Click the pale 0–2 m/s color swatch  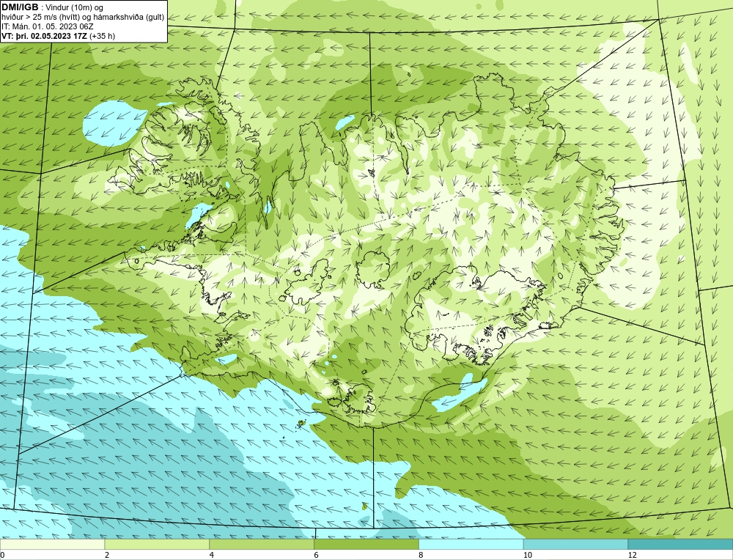(52, 544)
